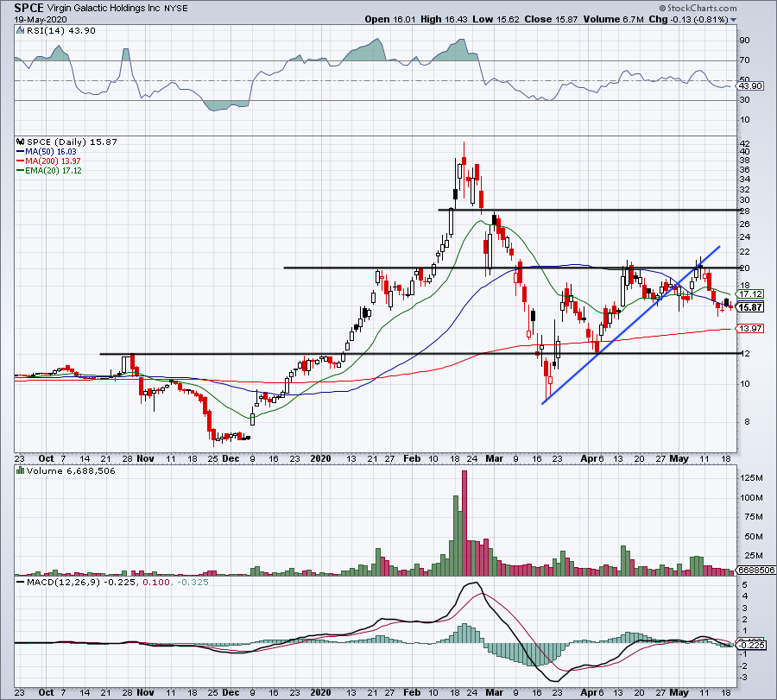Click the 2020 label under the price chart

tap(320, 458)
